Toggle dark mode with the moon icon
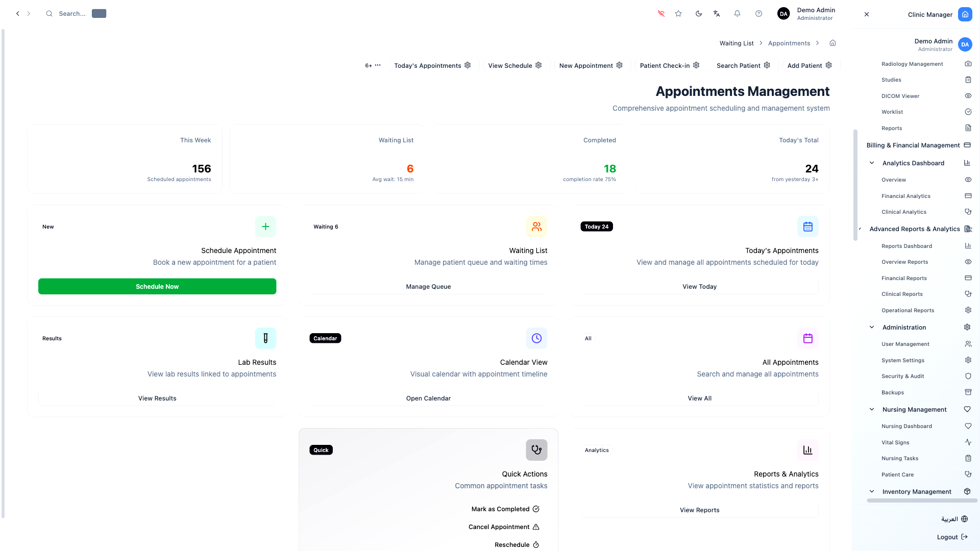 pyautogui.click(x=699, y=14)
